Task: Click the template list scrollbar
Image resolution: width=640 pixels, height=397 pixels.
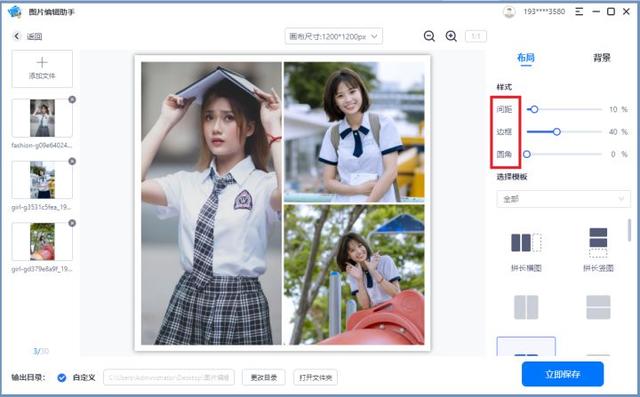Action: pos(629,231)
